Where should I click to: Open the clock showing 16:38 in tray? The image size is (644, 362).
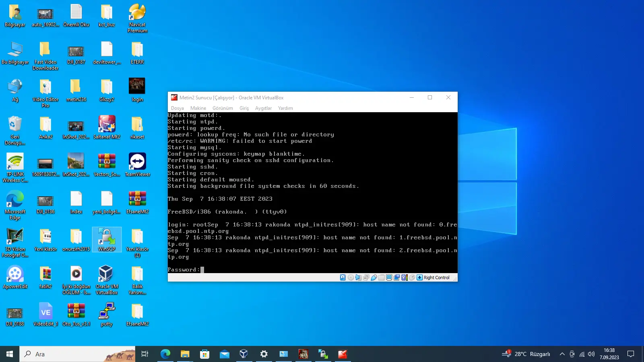coord(609,354)
